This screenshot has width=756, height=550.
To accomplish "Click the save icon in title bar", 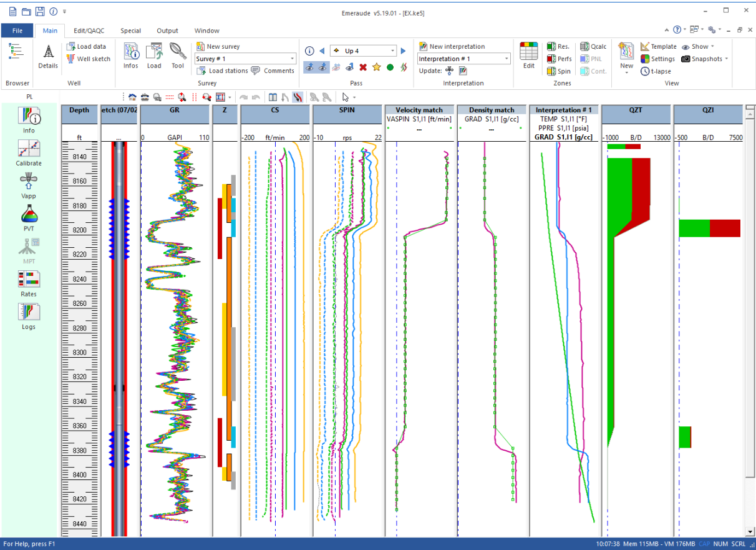I will (x=40, y=11).
